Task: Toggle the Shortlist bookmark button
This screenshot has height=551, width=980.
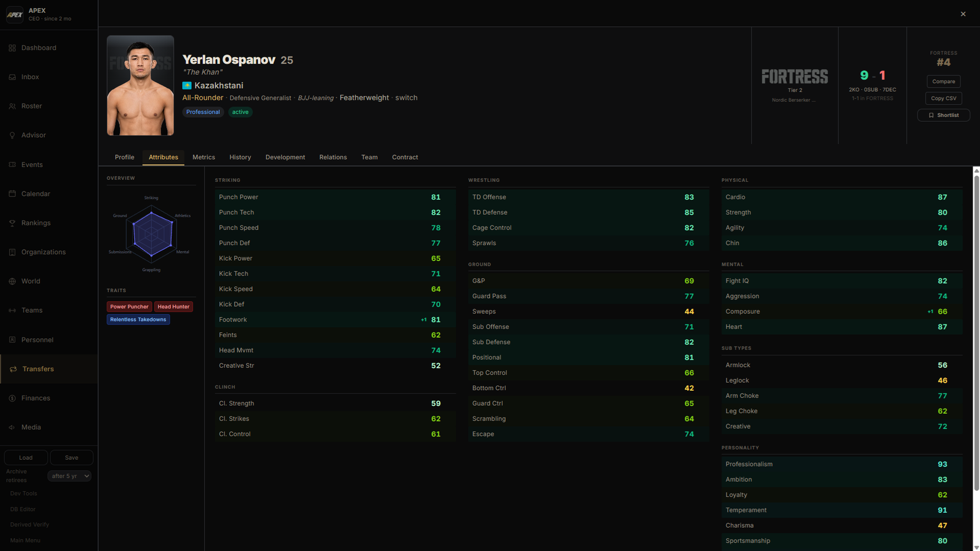Action: [944, 115]
